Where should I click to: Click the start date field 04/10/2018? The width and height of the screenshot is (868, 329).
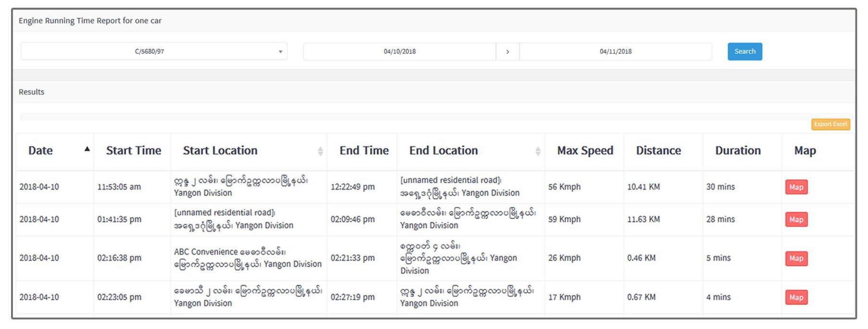pyautogui.click(x=399, y=51)
